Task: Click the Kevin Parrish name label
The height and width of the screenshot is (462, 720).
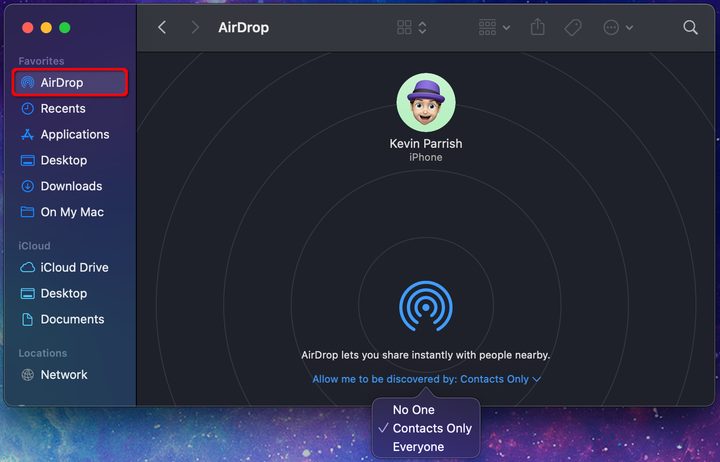Action: pyautogui.click(x=426, y=144)
